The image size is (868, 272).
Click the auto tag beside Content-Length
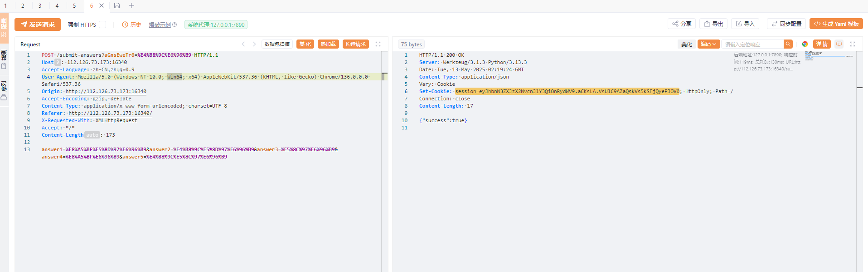[x=92, y=135]
